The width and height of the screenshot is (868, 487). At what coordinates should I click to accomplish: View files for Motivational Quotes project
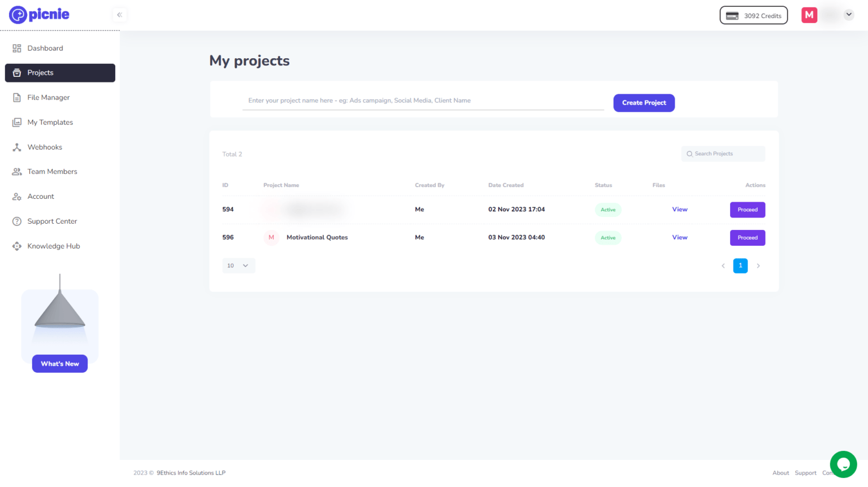click(679, 237)
